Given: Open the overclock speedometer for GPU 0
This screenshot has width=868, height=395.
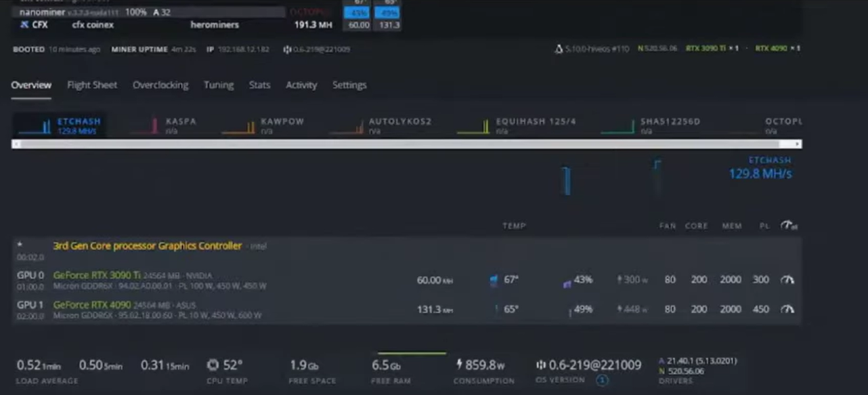Looking at the screenshot, I should pos(787,280).
